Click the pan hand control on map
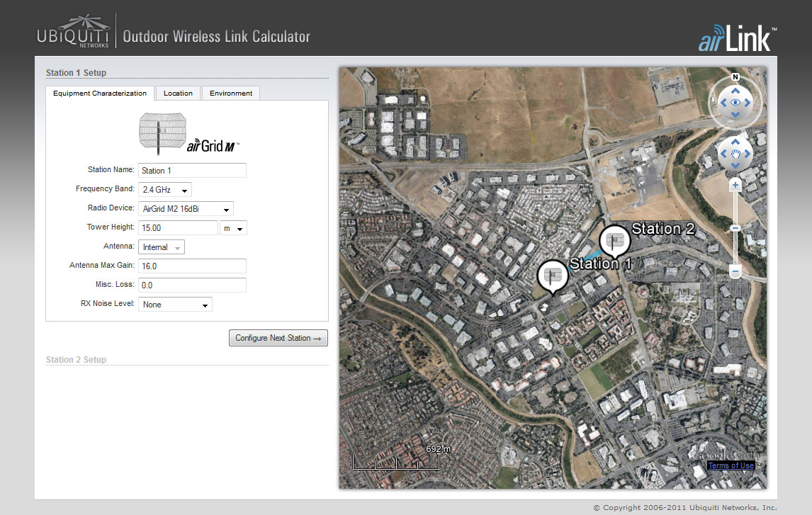The height and width of the screenshot is (515, 812). point(735,153)
